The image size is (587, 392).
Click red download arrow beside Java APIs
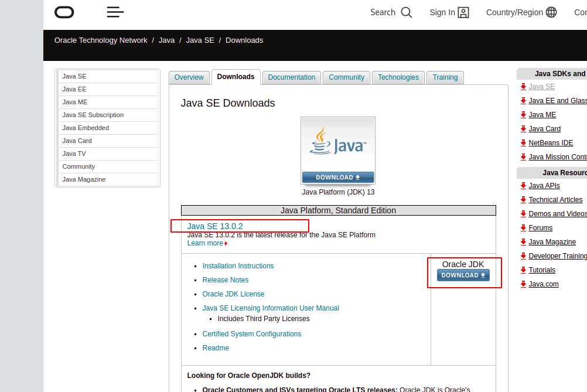pyautogui.click(x=523, y=185)
